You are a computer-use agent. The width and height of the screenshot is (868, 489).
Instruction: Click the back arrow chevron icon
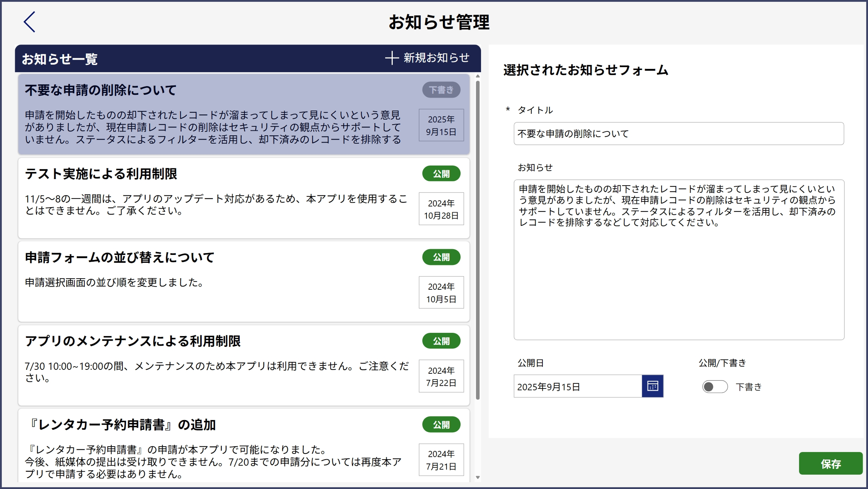tap(29, 22)
